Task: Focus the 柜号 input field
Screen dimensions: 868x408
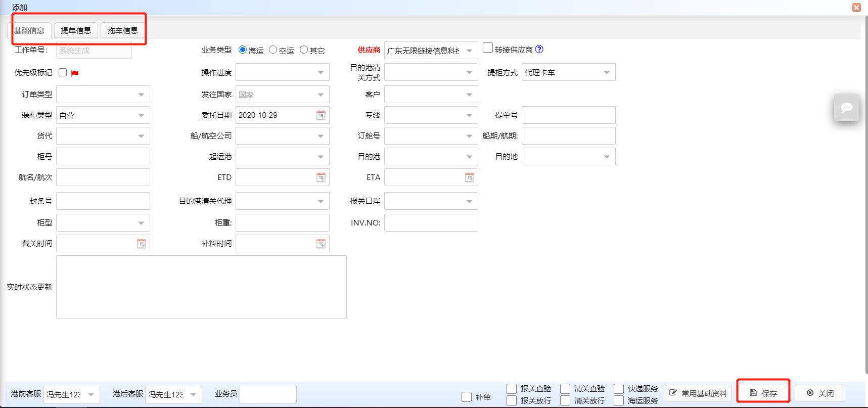Action: point(103,157)
